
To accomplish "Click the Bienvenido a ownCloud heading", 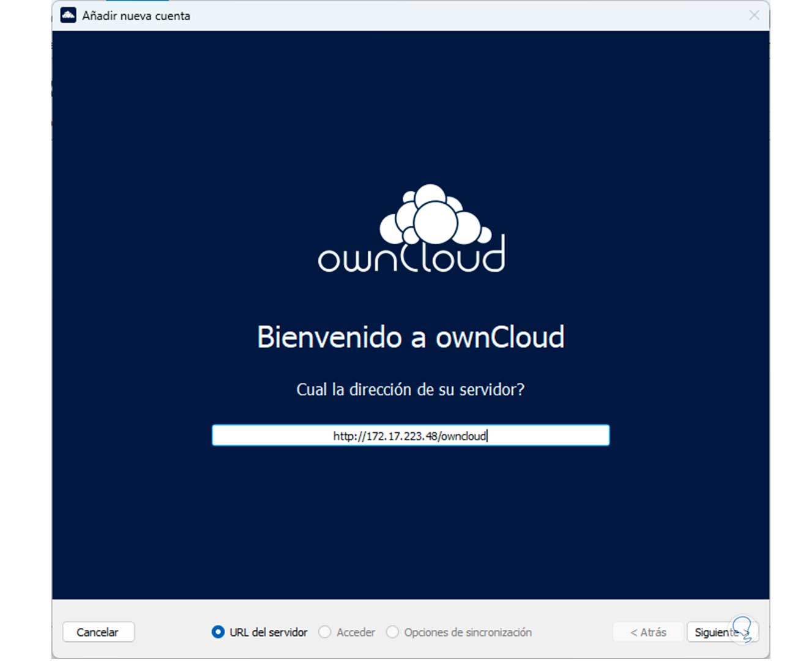I will 411,337.
